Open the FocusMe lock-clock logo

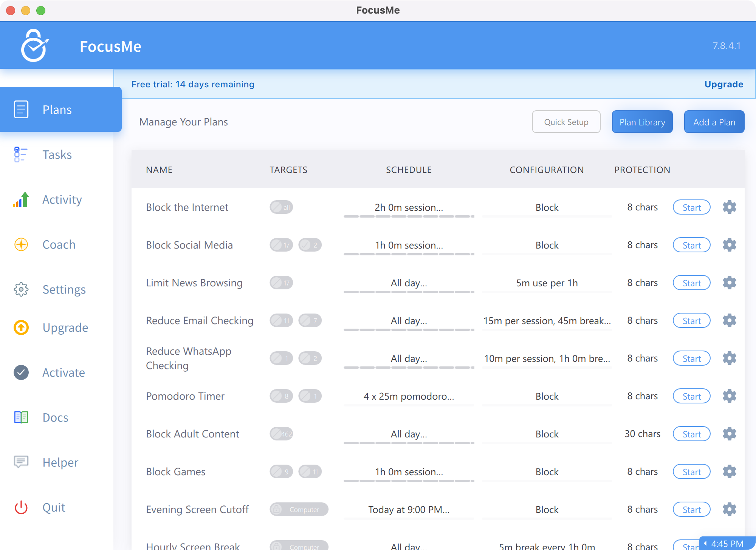click(35, 46)
